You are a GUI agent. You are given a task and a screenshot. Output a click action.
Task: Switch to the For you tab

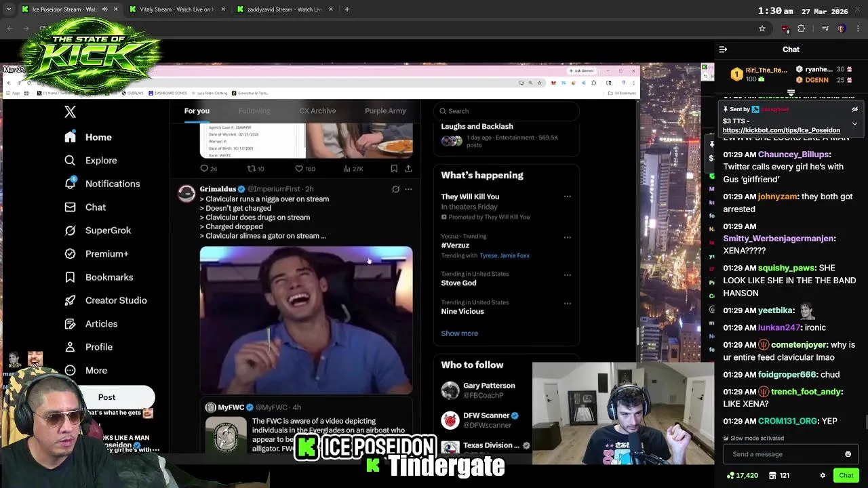(197, 111)
